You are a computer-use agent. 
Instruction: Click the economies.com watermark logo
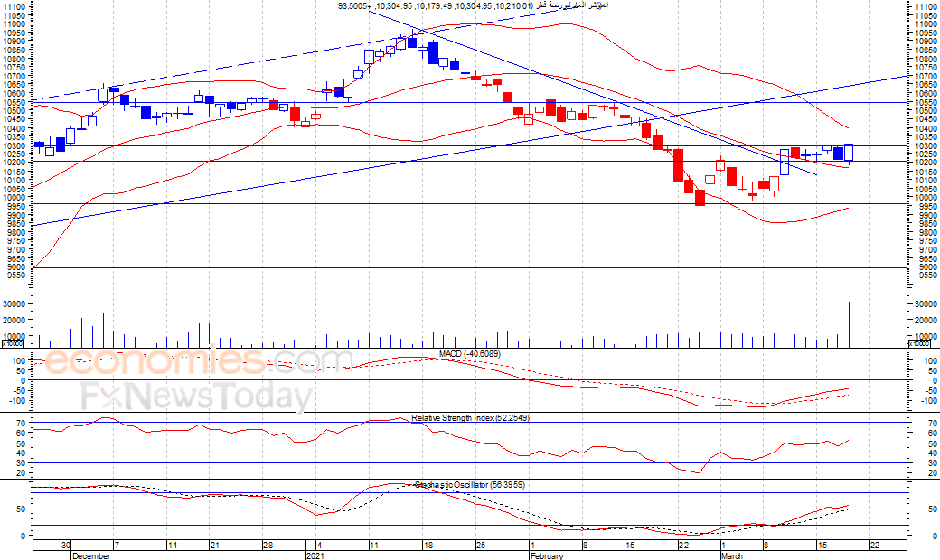[x=198, y=361]
